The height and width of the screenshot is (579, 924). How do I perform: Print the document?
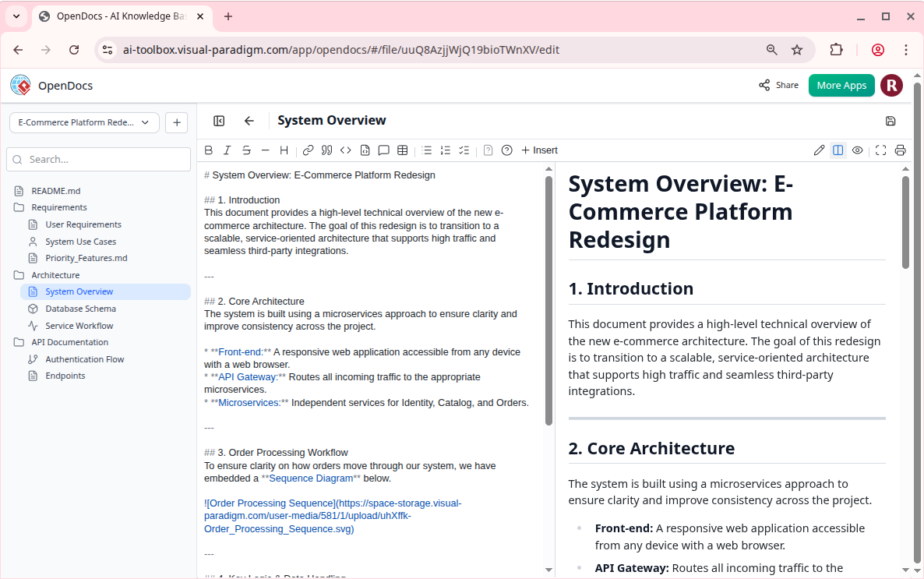pos(900,150)
